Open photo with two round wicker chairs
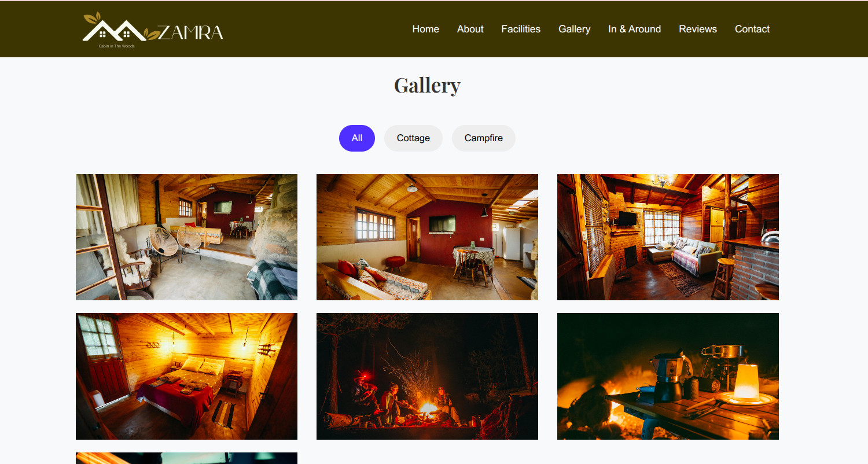Screen dimensions: 868x464 [186, 237]
